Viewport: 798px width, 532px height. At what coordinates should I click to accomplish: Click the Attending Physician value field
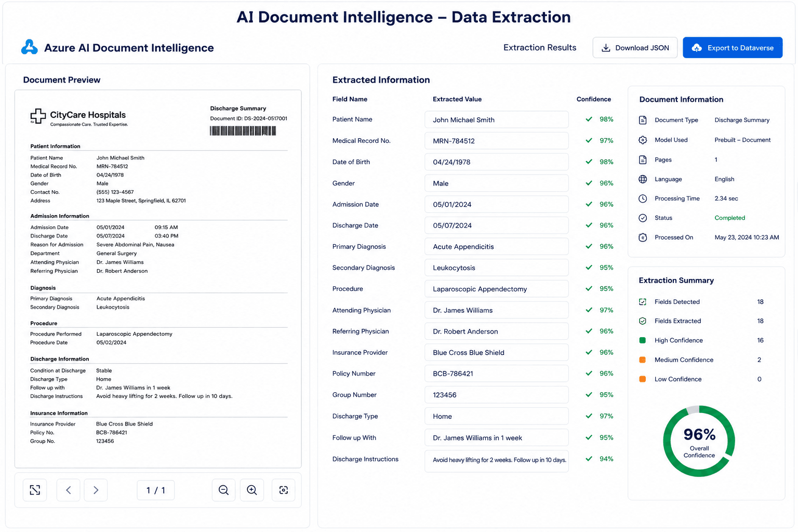pos(497,310)
